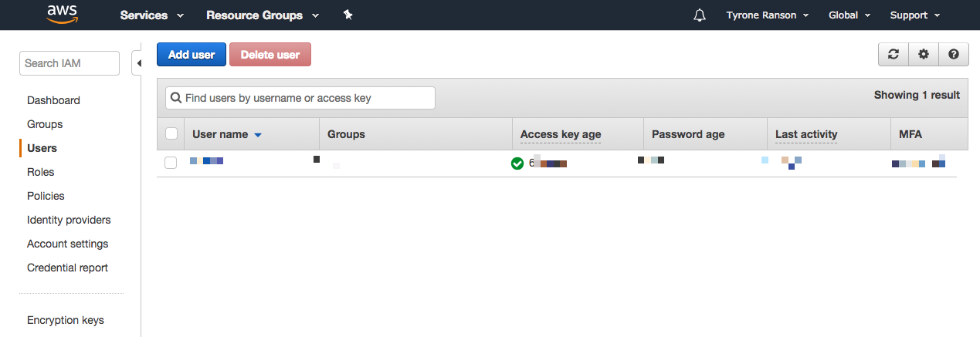This screenshot has height=337, width=980.
Task: Check the user row checkbox
Action: 171,163
